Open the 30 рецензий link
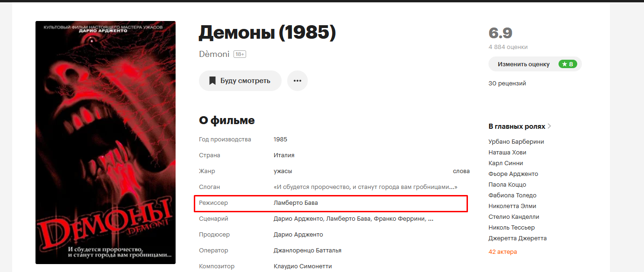 pyautogui.click(x=507, y=84)
